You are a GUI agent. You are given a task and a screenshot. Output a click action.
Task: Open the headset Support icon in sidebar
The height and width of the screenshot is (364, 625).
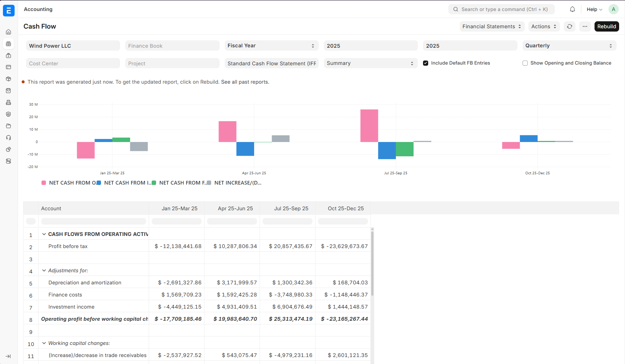point(8,138)
